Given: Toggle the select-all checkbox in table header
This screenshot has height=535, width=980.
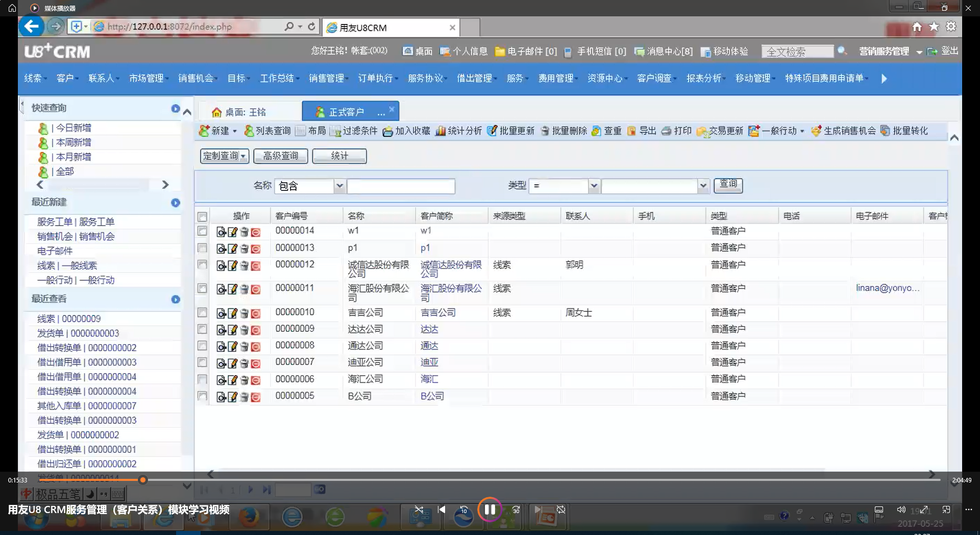Looking at the screenshot, I should coord(202,216).
